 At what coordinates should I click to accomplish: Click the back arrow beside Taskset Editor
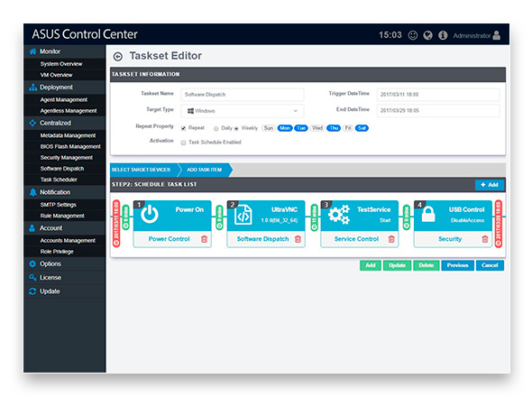coord(118,57)
